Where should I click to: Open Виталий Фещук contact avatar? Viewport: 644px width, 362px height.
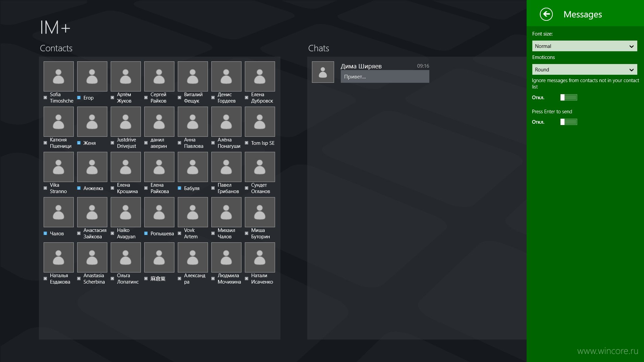pos(193,76)
